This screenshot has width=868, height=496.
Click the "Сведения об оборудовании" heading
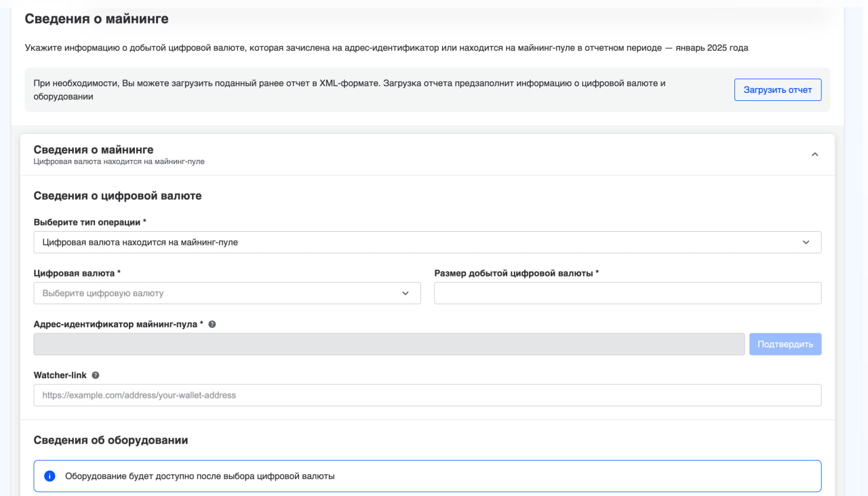(111, 440)
